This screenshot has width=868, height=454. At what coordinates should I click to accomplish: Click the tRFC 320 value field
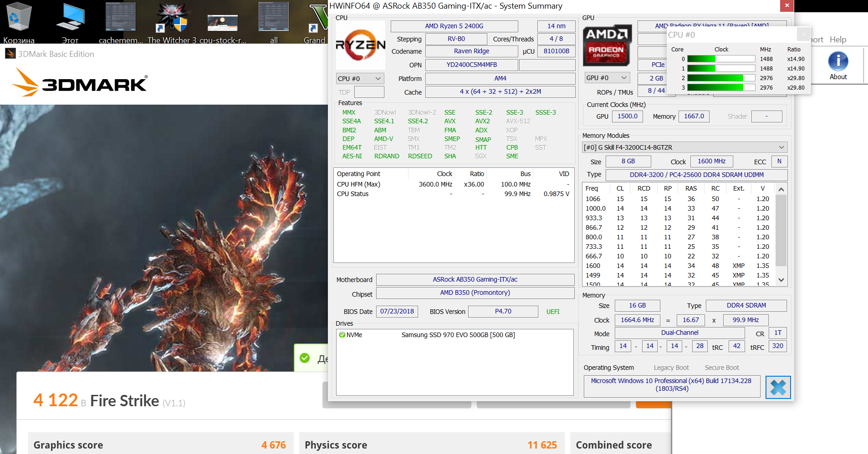[x=777, y=346]
